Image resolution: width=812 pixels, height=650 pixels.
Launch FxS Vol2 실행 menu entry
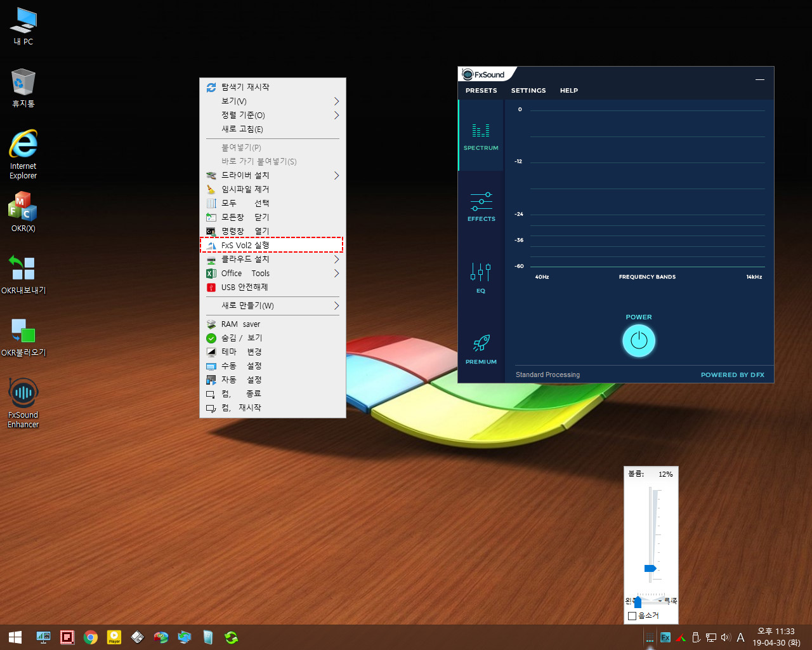tap(273, 245)
